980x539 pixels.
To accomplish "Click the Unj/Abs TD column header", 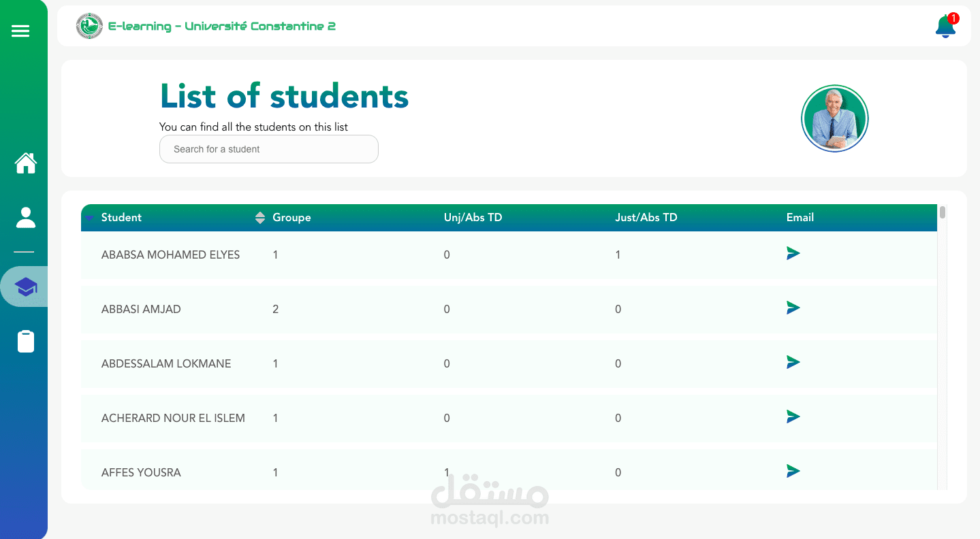I will [x=473, y=218].
